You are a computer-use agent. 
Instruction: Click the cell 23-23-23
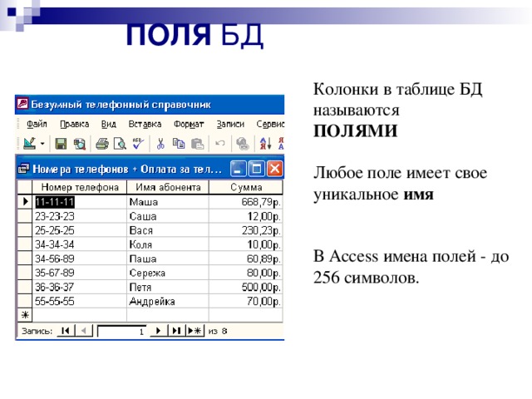pos(80,216)
